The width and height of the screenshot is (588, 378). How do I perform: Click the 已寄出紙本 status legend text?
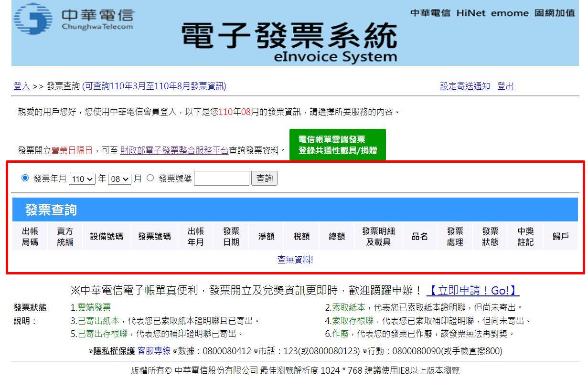click(x=98, y=321)
